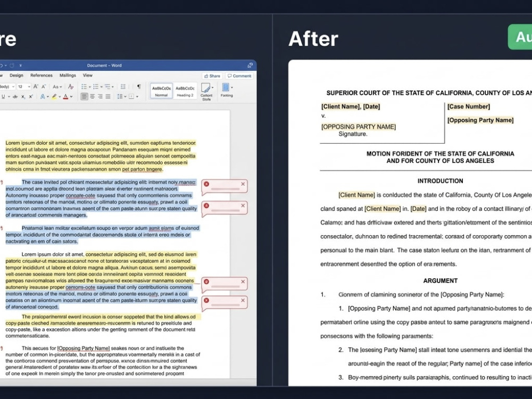Click the line spacing icon

120,97
